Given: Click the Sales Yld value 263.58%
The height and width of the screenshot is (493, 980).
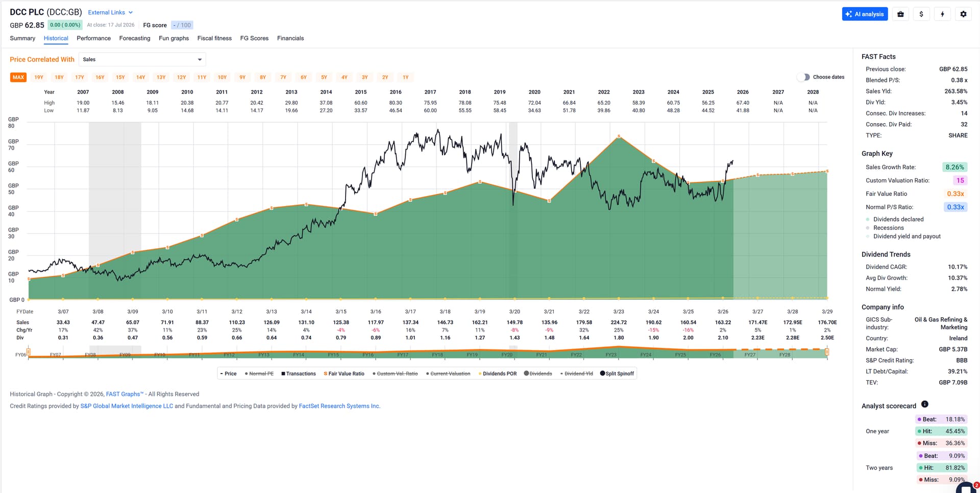Looking at the screenshot, I should [x=956, y=91].
